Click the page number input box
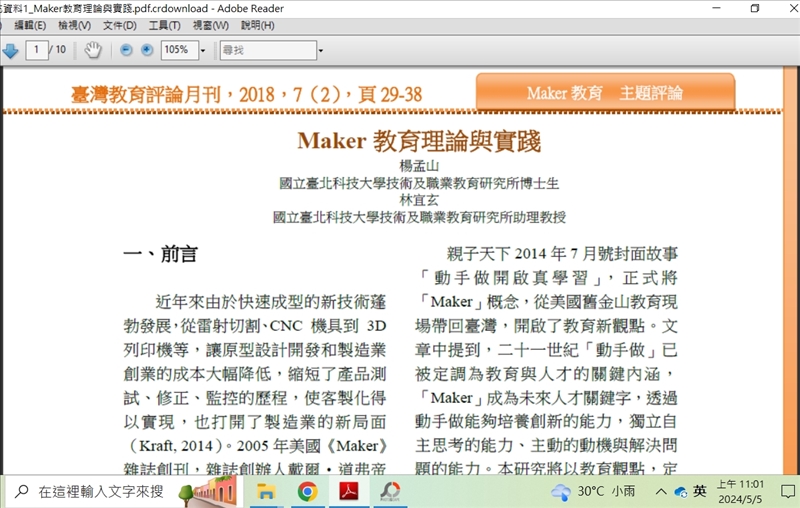Viewport: 800px width, 508px height. coord(38,50)
